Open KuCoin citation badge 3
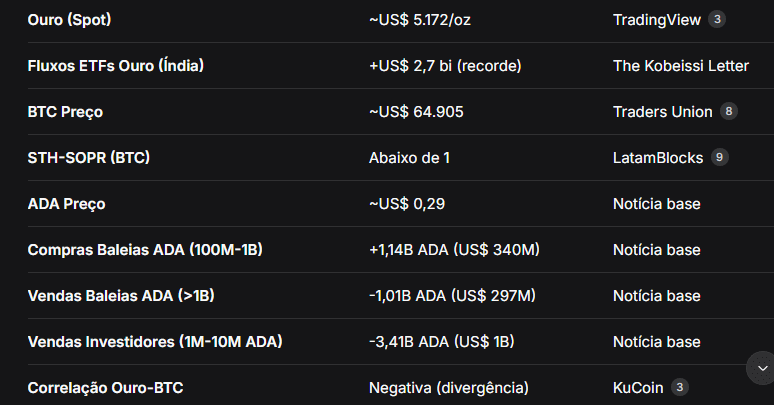Screen dimensions: 774x405 [680, 387]
